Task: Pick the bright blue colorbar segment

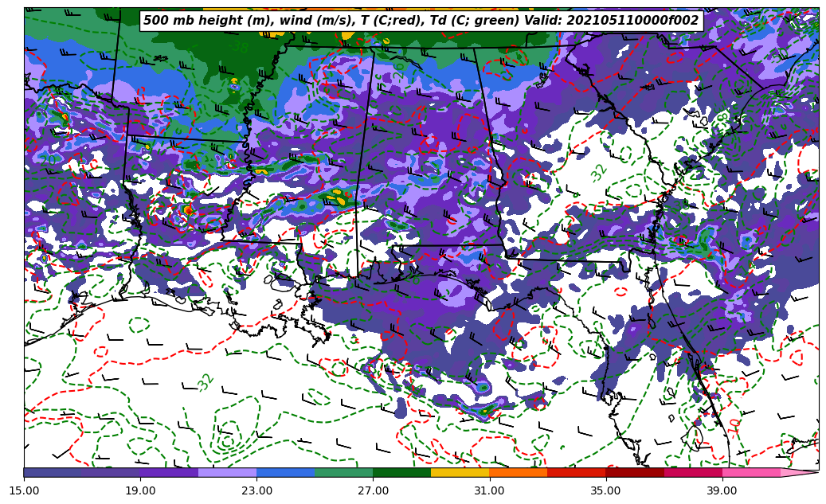Action: click(x=285, y=472)
